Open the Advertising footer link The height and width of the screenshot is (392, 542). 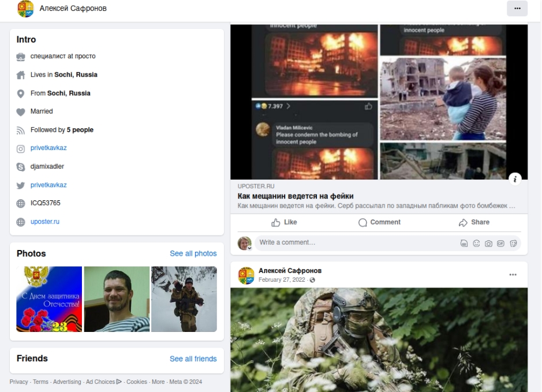pos(67,382)
